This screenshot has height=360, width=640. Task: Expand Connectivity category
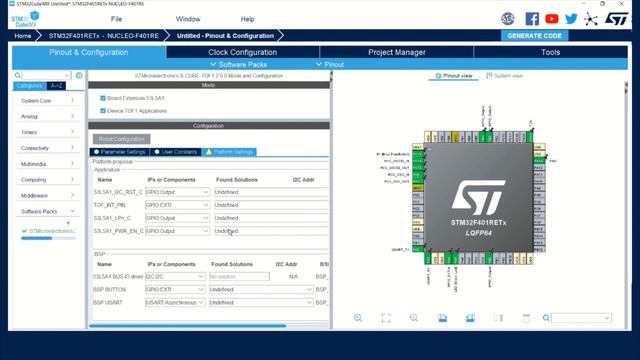point(47,148)
